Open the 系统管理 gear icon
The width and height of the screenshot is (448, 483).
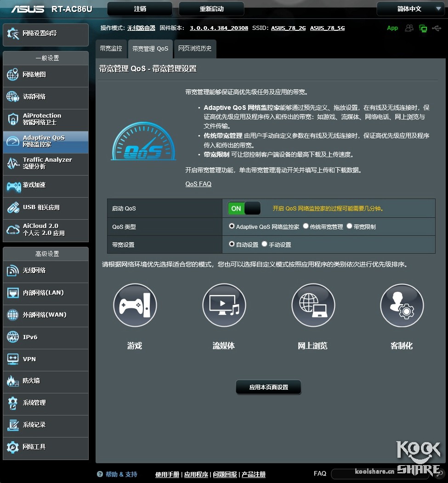point(12,403)
